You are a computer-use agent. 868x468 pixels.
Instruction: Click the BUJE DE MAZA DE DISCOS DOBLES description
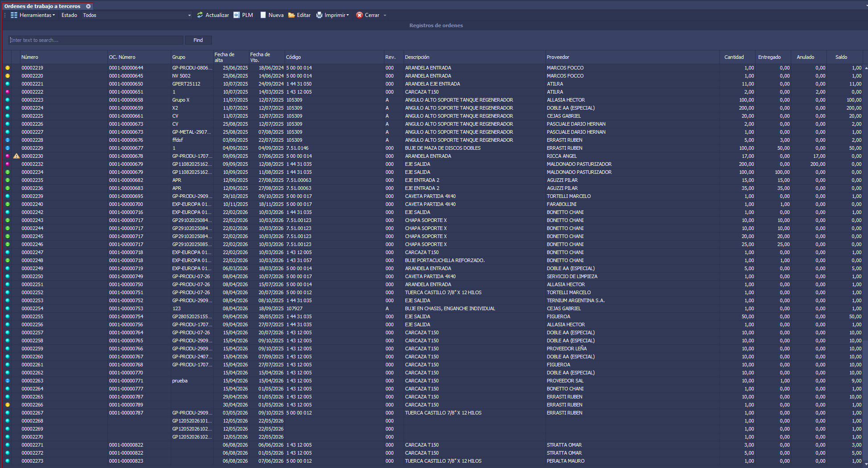[x=442, y=148]
